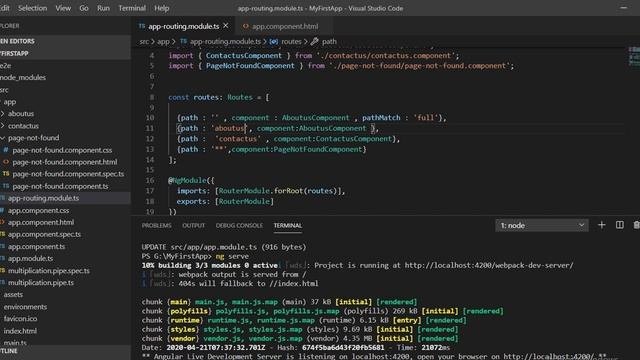Open the Output panel tab

click(x=193, y=225)
